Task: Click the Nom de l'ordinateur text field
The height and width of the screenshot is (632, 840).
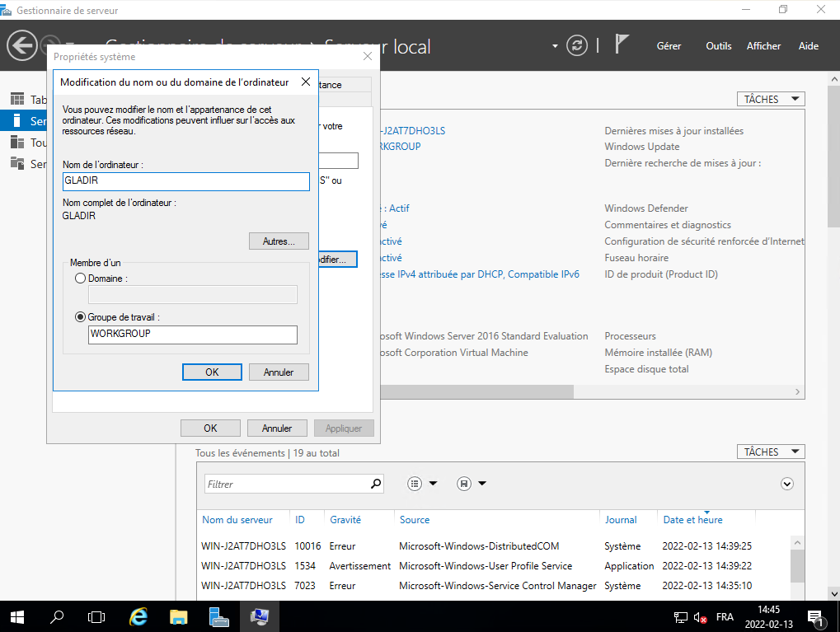Action: click(x=185, y=181)
